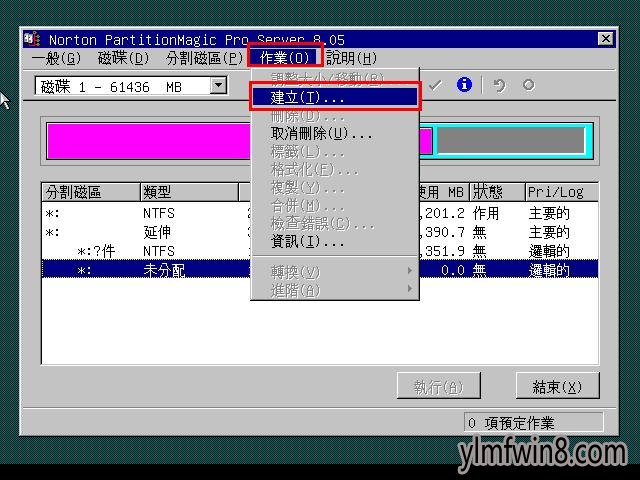
Task: Open the 磁碟(D) menu
Action: (123, 58)
